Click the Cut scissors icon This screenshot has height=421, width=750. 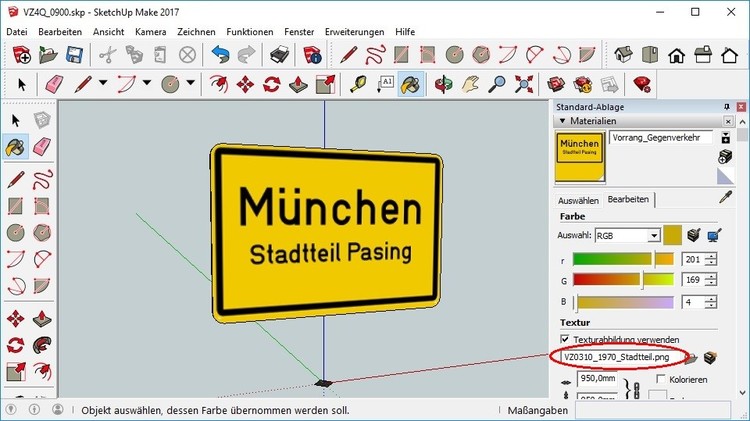108,55
